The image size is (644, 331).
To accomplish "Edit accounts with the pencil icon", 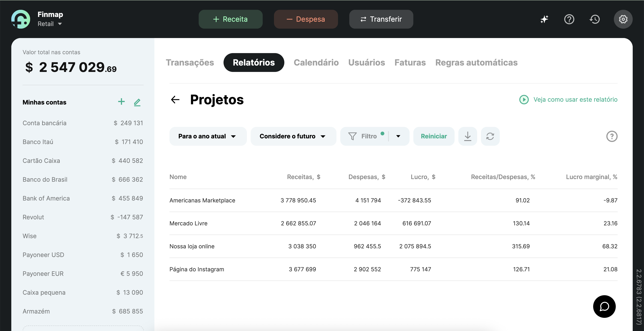I will 137,102.
